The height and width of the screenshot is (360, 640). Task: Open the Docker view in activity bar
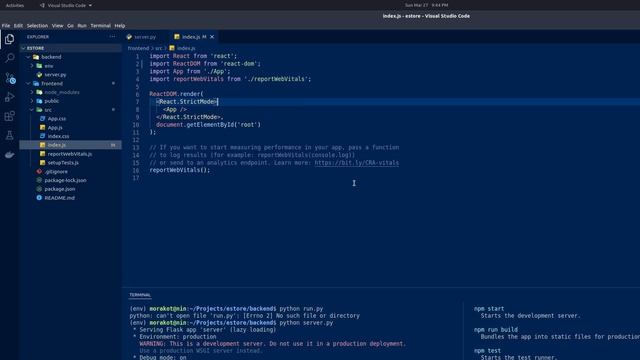tap(9, 155)
